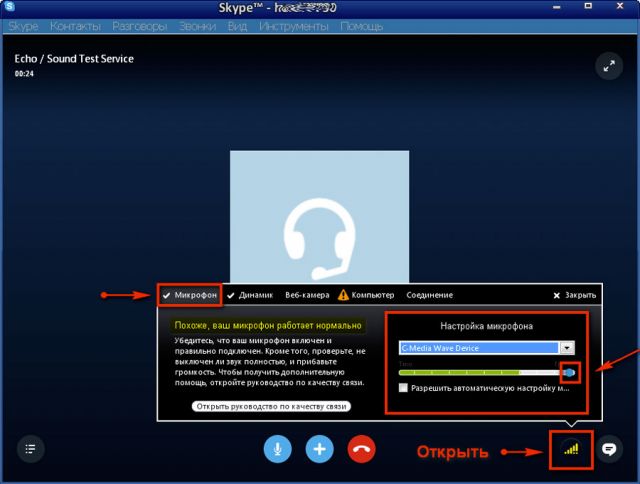The width and height of the screenshot is (640, 484).
Task: Open the Разговоры menu
Action: [x=140, y=26]
